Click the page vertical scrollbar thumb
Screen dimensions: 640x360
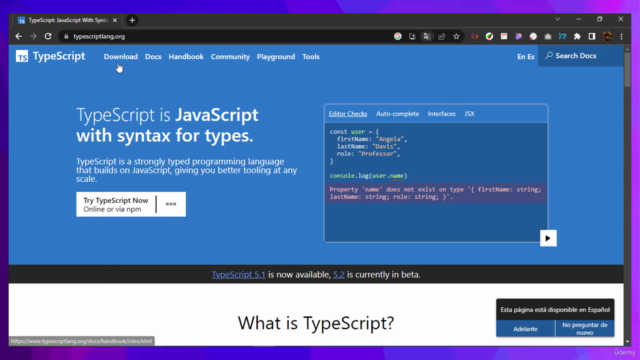pyautogui.click(x=627, y=69)
